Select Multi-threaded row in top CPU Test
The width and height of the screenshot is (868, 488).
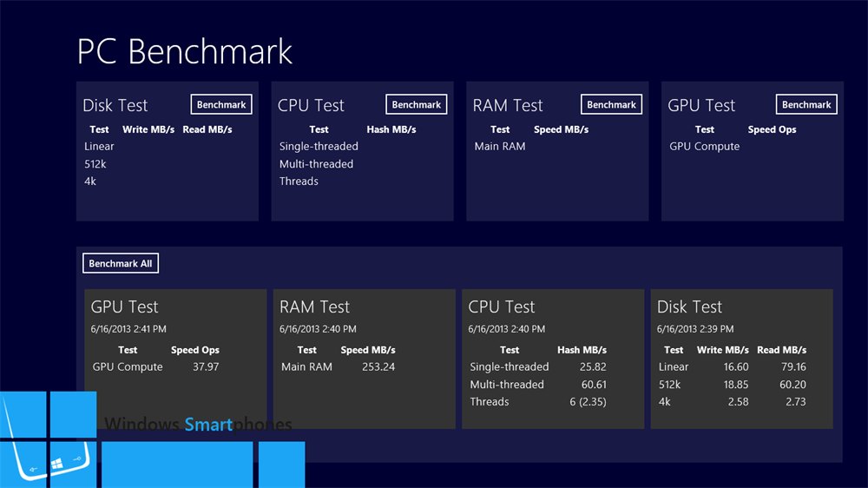tap(363, 164)
